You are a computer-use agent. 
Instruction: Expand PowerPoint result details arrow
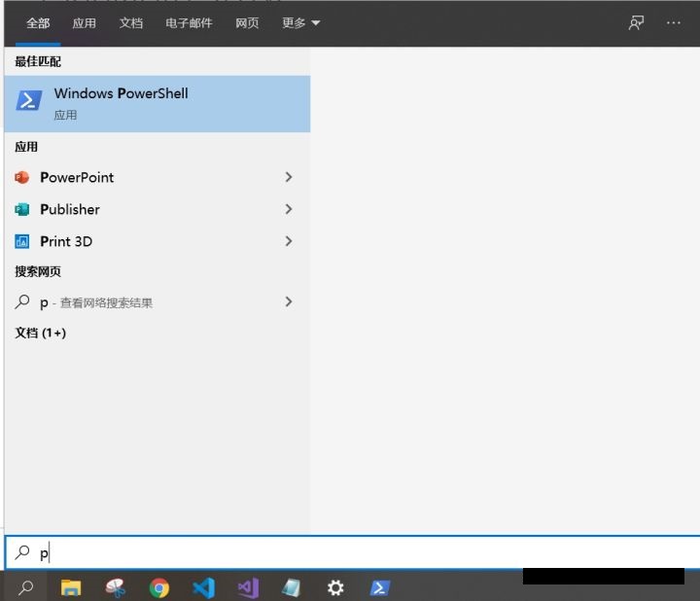tap(289, 177)
